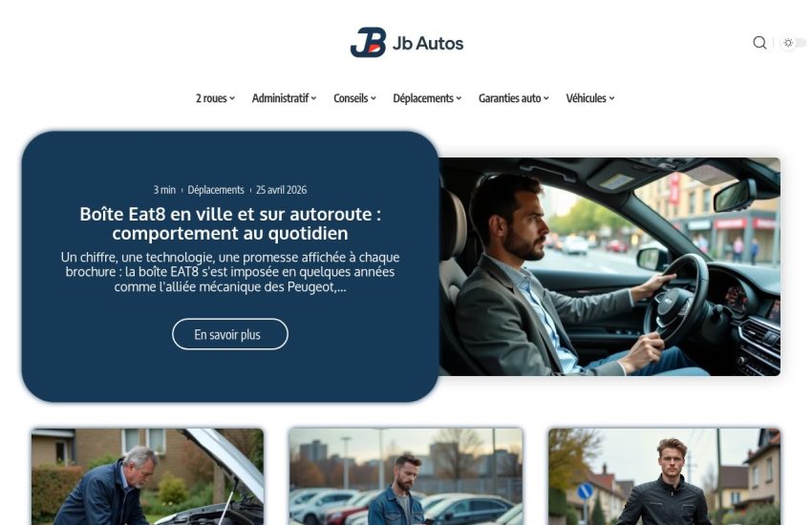Open the Jb Autos home link
812x525 pixels.
click(x=428, y=44)
